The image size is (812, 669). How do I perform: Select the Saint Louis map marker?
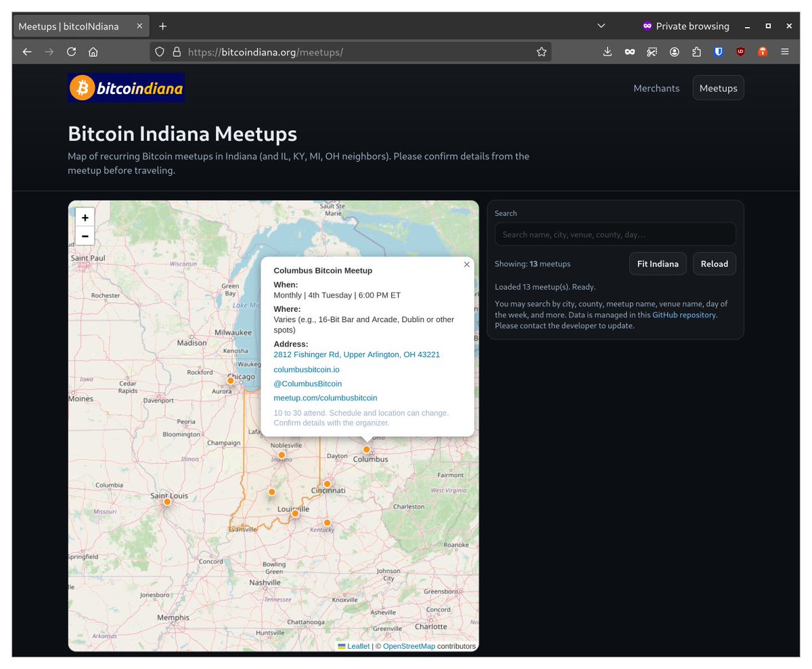[x=167, y=501]
